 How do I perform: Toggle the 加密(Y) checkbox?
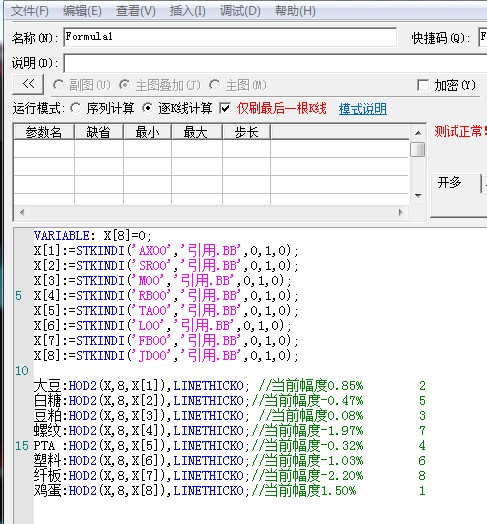tap(423, 85)
